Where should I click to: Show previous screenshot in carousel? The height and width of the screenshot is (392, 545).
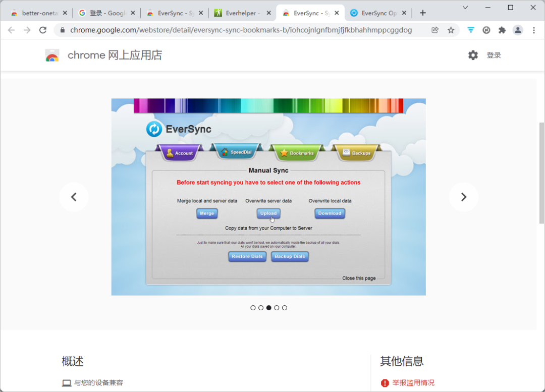click(x=74, y=197)
